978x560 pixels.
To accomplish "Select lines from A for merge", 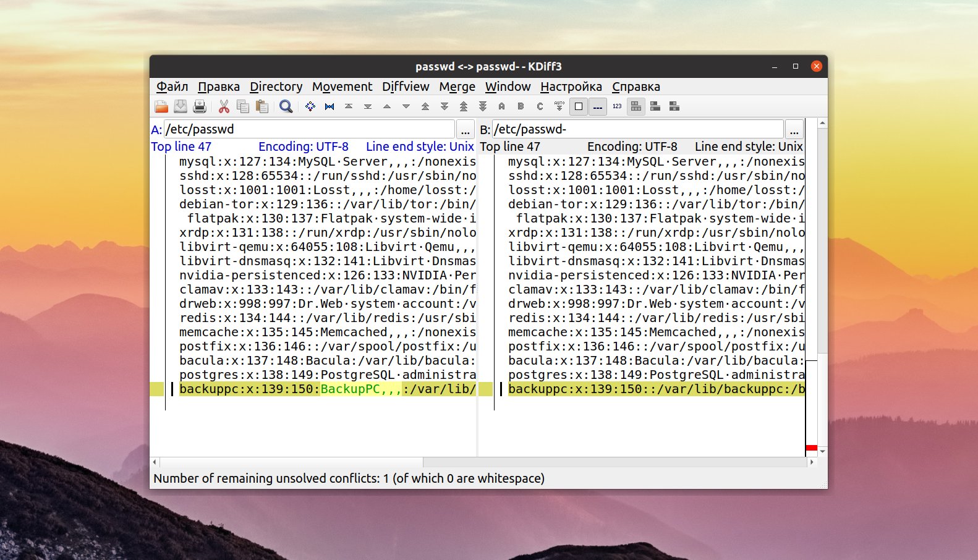I will [x=502, y=106].
